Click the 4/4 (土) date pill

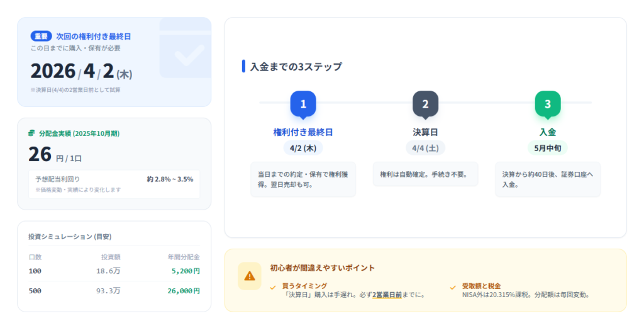425,149
